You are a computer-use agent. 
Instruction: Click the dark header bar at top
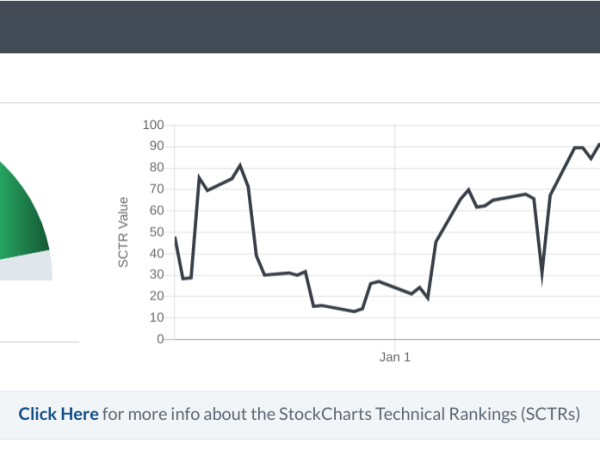point(300,26)
